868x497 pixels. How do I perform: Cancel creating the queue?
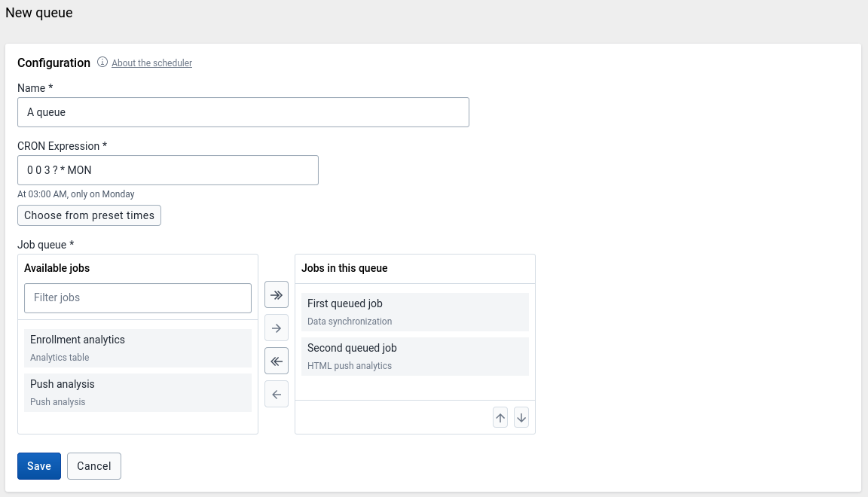[93, 465]
